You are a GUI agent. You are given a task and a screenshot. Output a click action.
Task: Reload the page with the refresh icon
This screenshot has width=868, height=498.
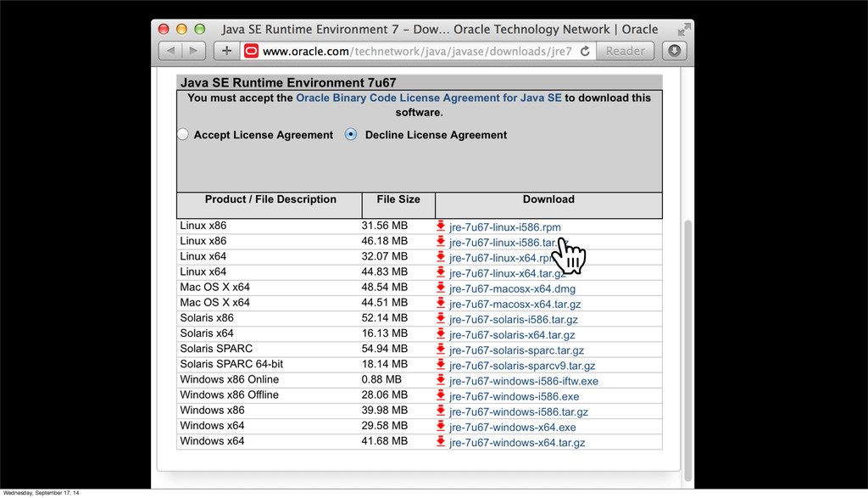[x=585, y=51]
